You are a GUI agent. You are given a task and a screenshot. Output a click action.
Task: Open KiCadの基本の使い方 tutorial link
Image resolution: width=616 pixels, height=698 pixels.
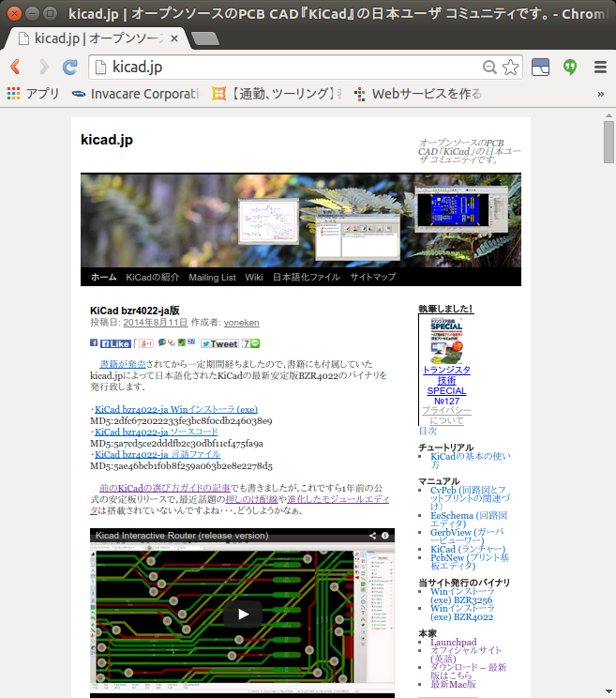click(470, 461)
